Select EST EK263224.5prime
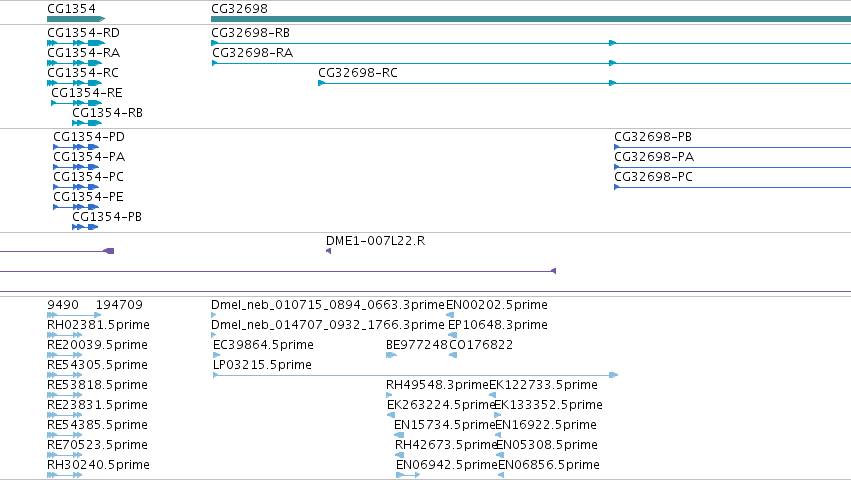This screenshot has height=480, width=851. [x=441, y=405]
